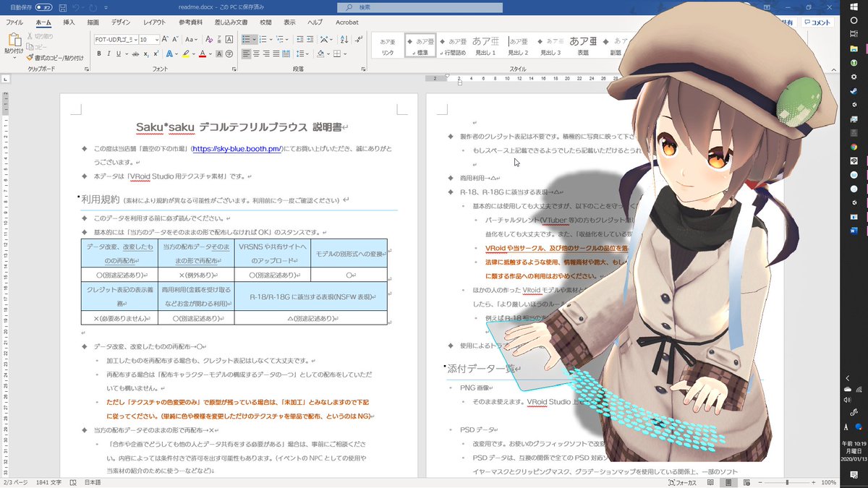Decrease font size with the smaller A icon

pos(176,39)
